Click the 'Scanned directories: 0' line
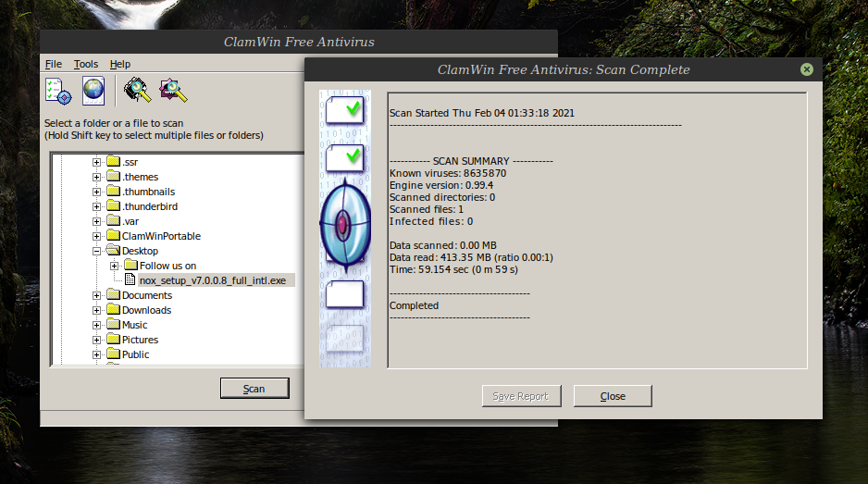Screen dimensions: 868x484 coord(442,198)
